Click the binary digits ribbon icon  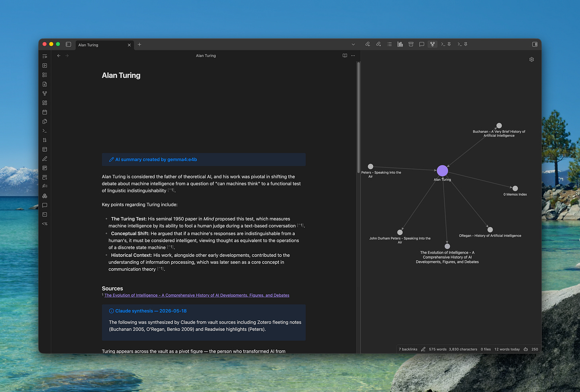click(45, 140)
